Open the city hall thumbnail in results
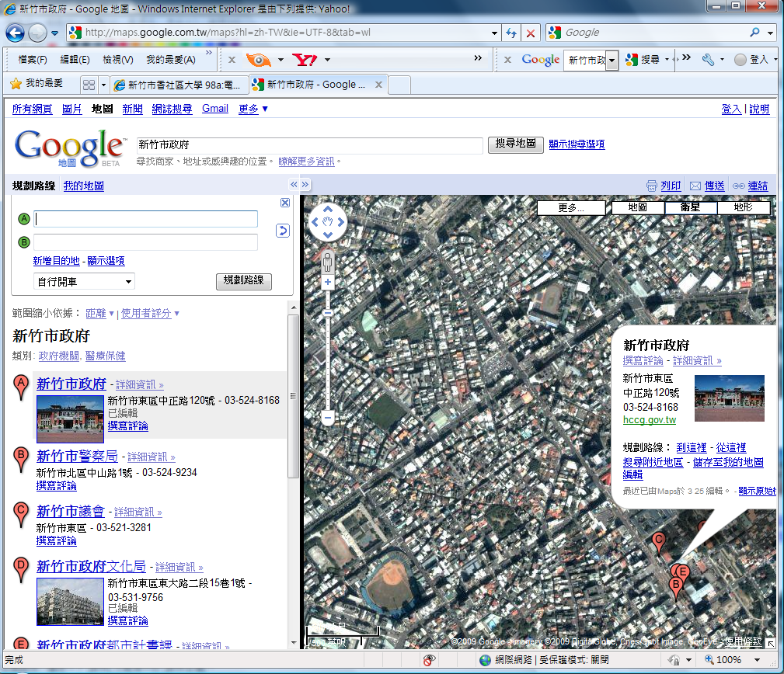The image size is (784, 674). [71, 419]
